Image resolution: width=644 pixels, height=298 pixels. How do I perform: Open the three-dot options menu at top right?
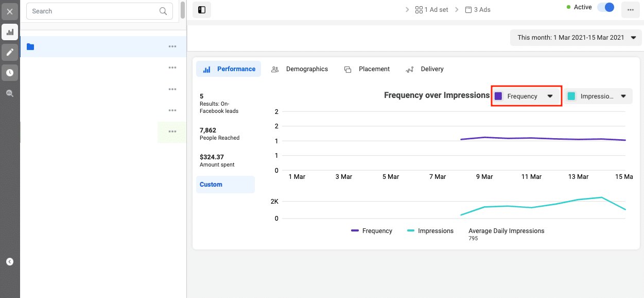630,9
